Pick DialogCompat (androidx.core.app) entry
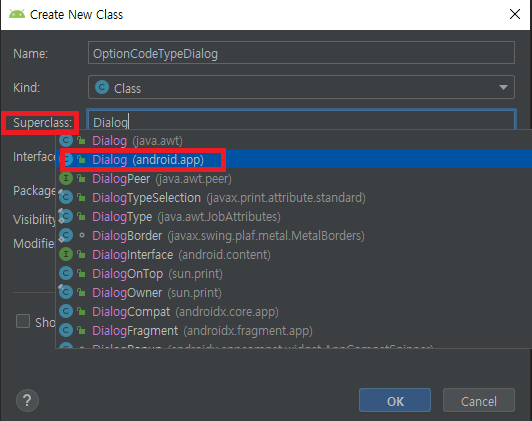This screenshot has height=421, width=532. 293,311
